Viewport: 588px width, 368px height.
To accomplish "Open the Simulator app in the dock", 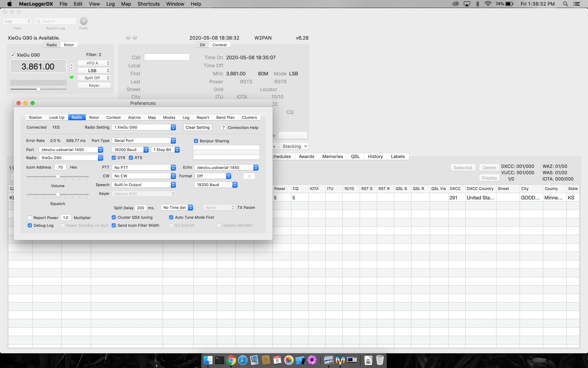I will (x=300, y=360).
